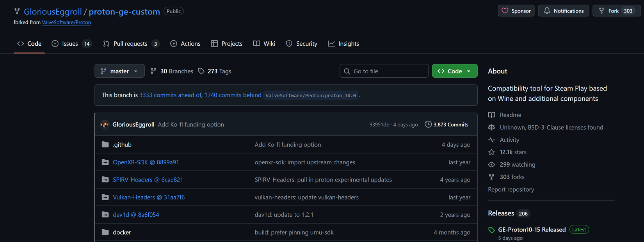Open the Readme link in About
Viewport: 644px width, 242px height.
pyautogui.click(x=510, y=115)
